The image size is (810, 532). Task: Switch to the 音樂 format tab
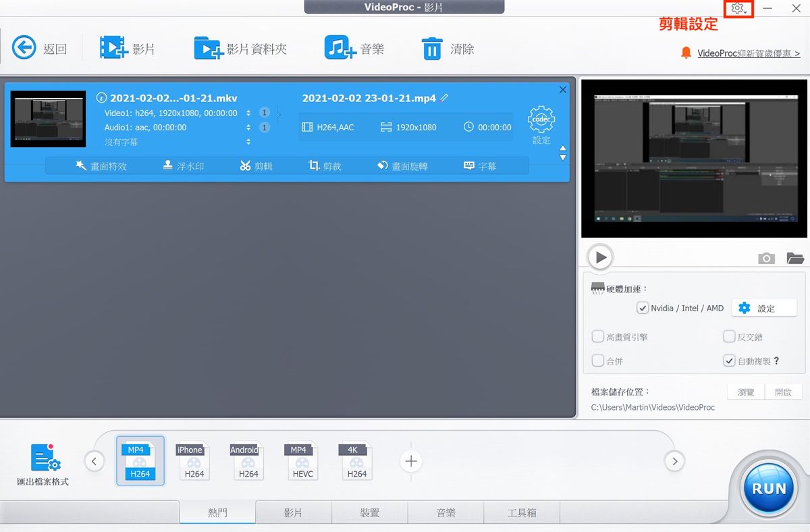[446, 512]
